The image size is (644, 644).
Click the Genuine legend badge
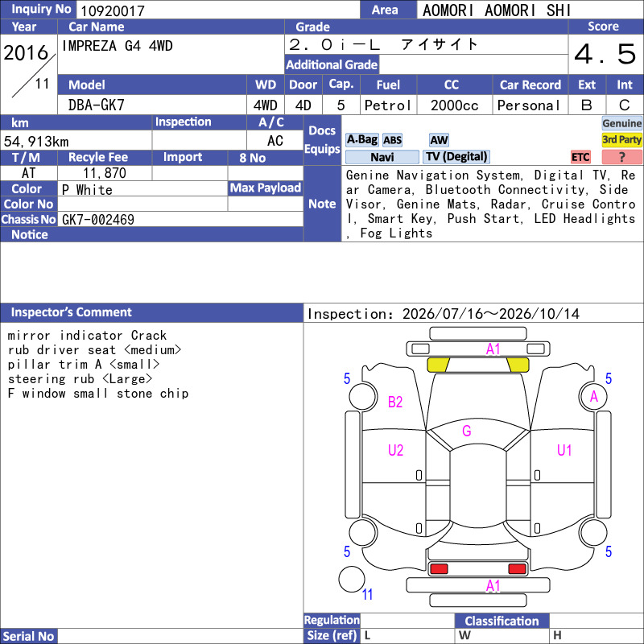[x=621, y=123]
